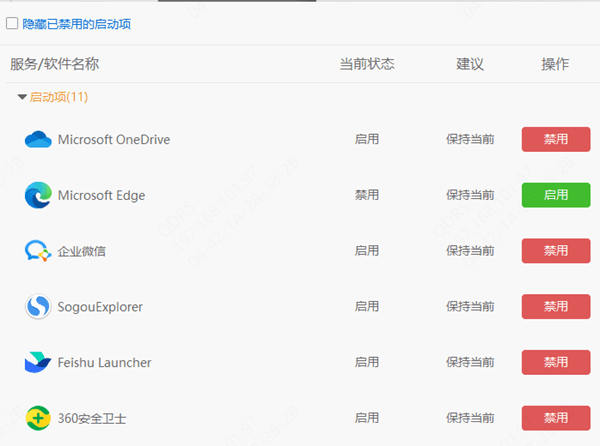Click the 企业微信 chat bubble icon

pos(38,251)
